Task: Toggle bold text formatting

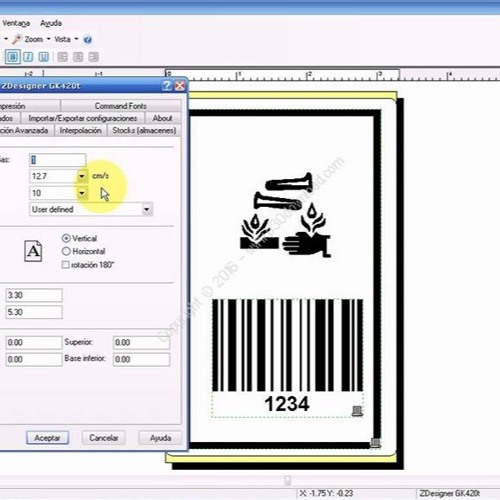Action: (13, 57)
